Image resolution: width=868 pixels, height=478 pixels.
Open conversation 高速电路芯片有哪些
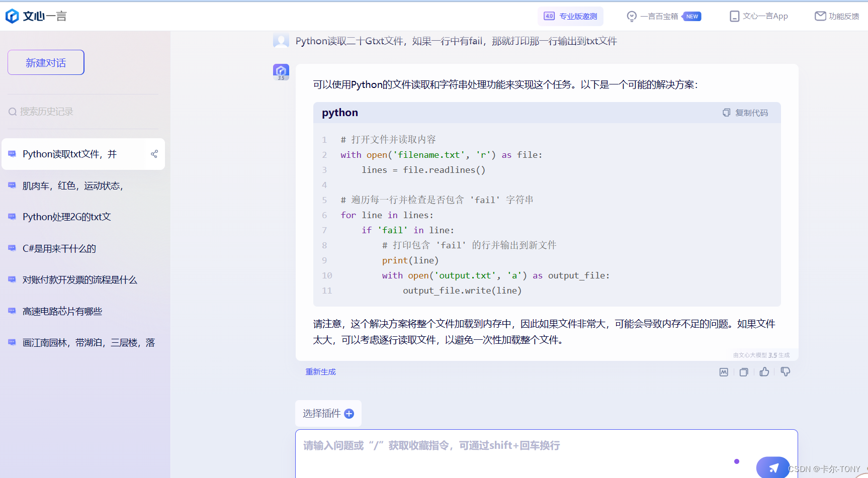pos(83,311)
